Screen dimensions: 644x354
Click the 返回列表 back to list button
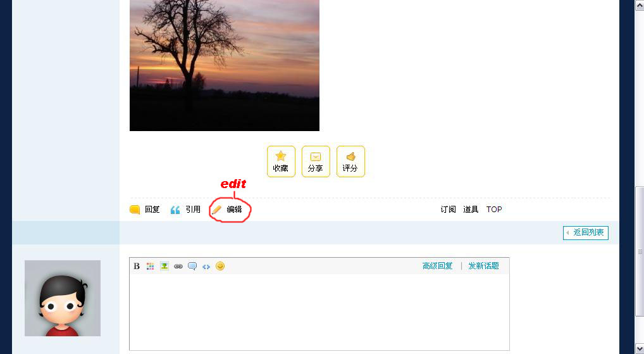click(x=586, y=232)
